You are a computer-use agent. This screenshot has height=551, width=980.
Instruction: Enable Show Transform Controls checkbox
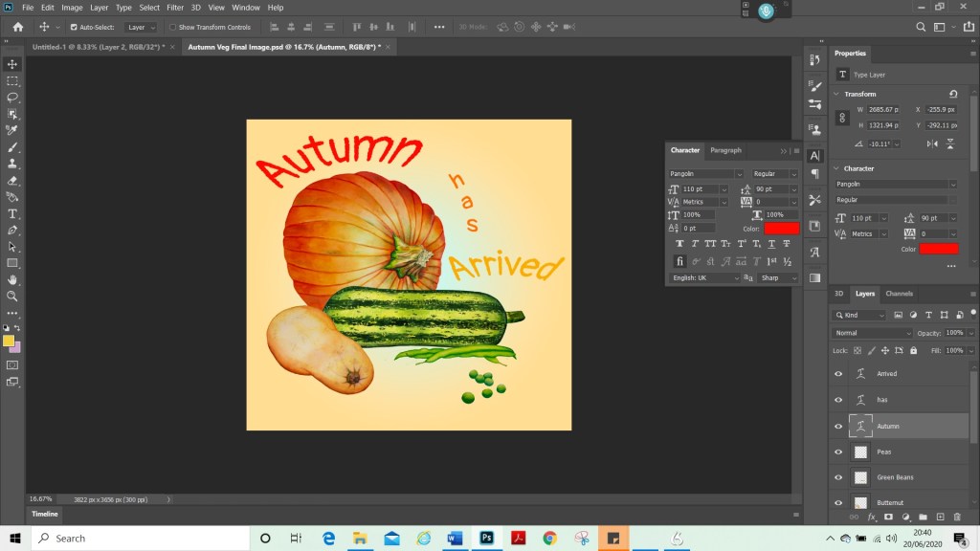coord(172,28)
